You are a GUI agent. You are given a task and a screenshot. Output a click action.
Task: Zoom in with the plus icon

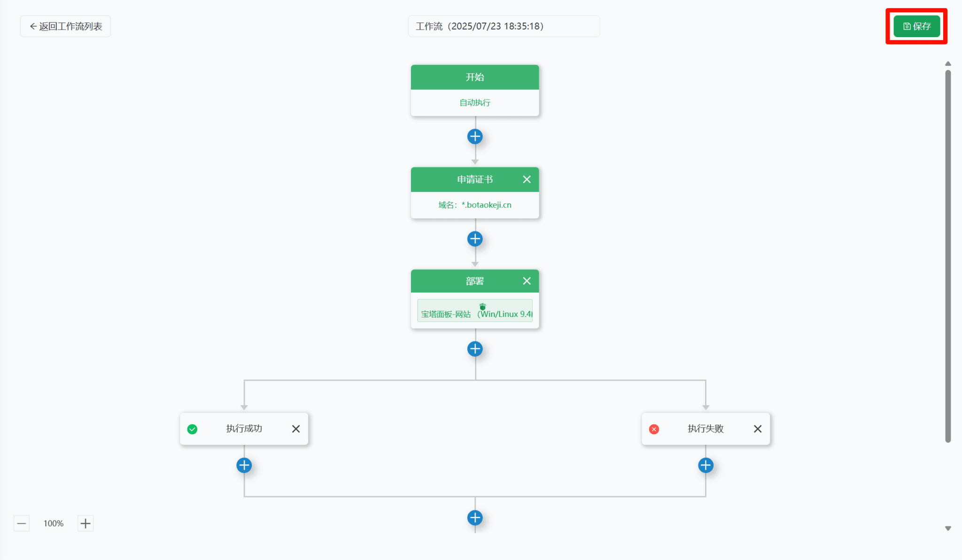(x=85, y=523)
